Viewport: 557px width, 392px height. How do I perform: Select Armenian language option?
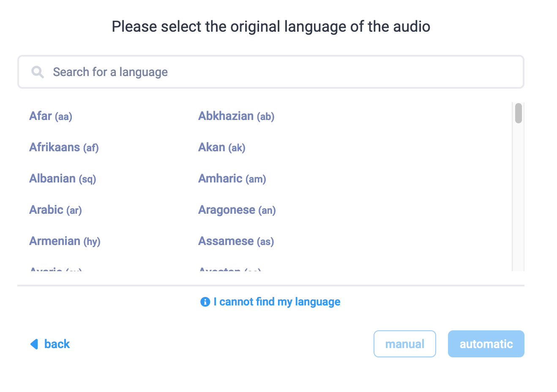point(64,241)
